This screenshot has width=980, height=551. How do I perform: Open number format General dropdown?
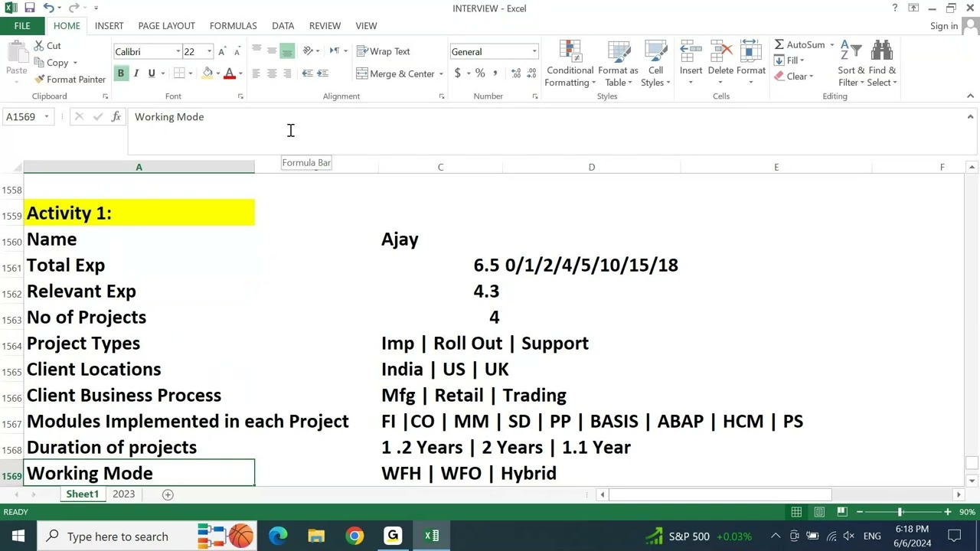pos(534,52)
